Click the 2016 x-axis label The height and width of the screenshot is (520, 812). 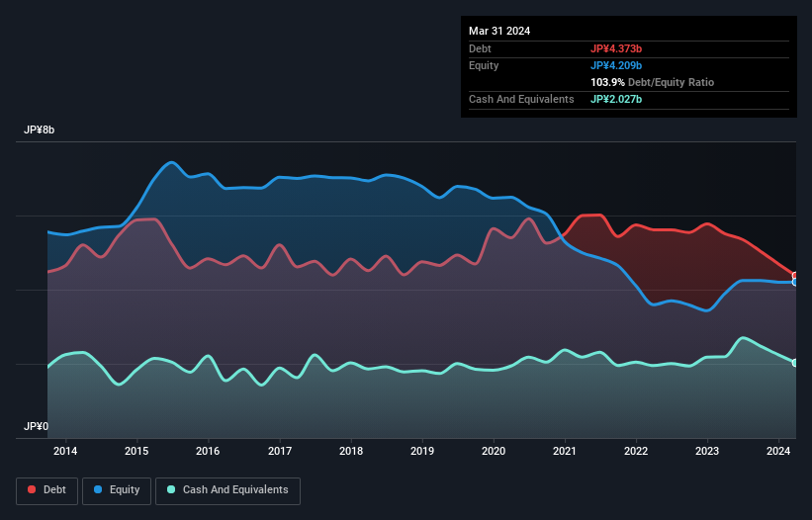click(208, 451)
